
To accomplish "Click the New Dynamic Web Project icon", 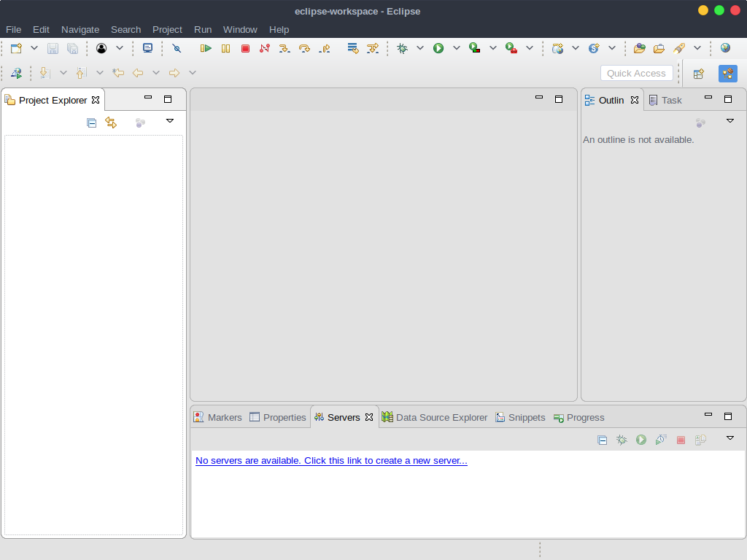I will pyautogui.click(x=557, y=48).
